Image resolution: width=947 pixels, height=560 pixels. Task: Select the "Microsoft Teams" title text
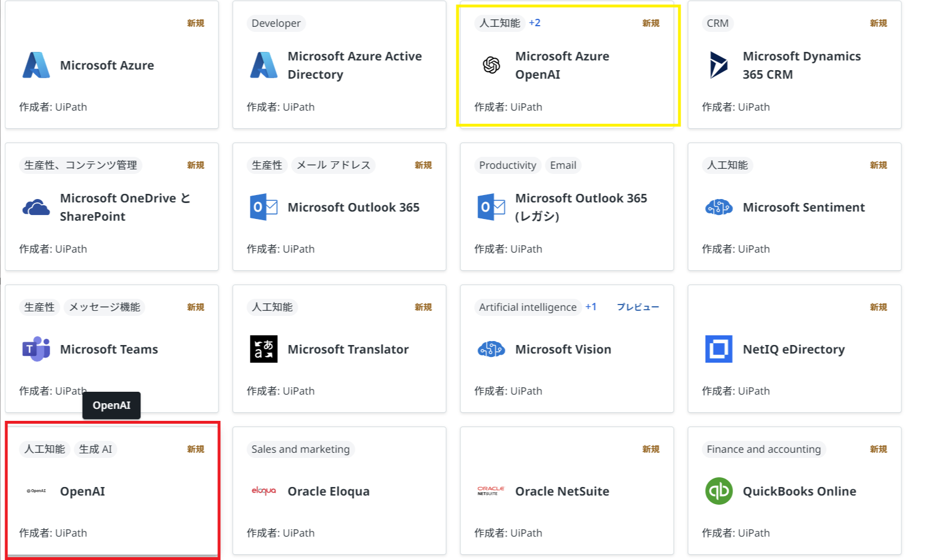[x=109, y=349]
